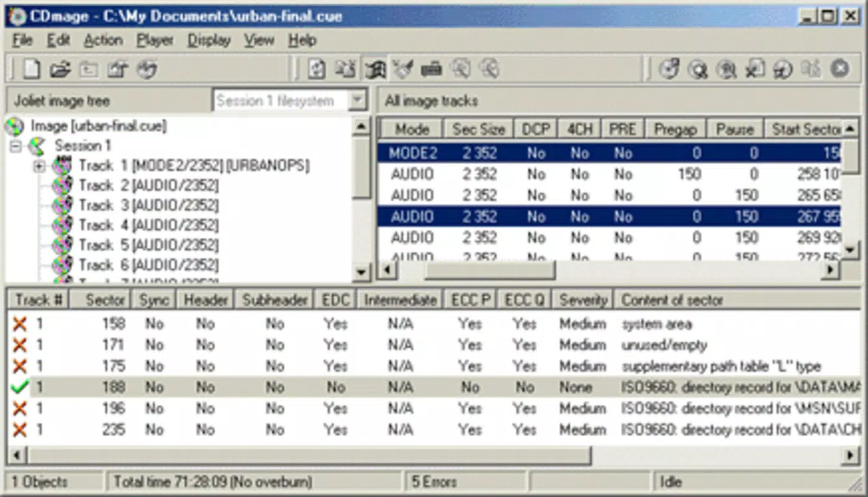Click the red X icon for sector 171
The width and height of the screenshot is (868, 497).
tap(20, 345)
